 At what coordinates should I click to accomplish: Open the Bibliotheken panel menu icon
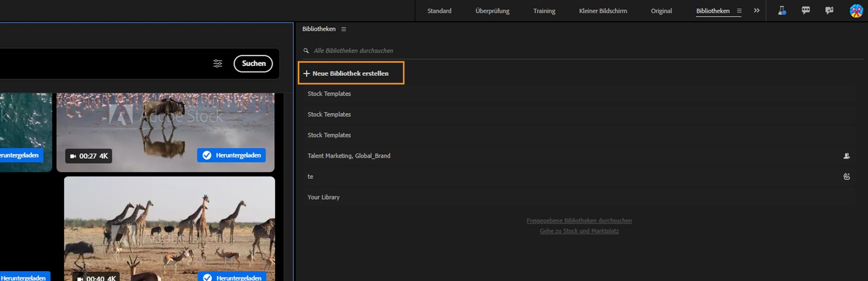344,29
